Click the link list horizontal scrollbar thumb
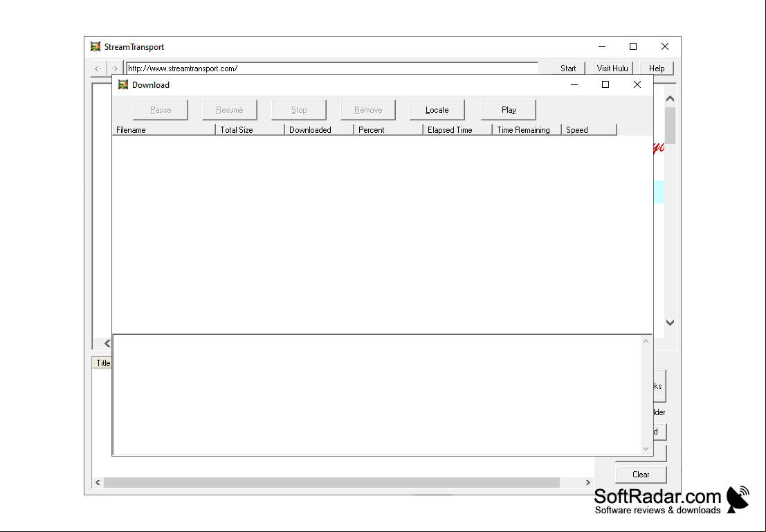Viewport: 766px width, 532px height. click(x=331, y=483)
